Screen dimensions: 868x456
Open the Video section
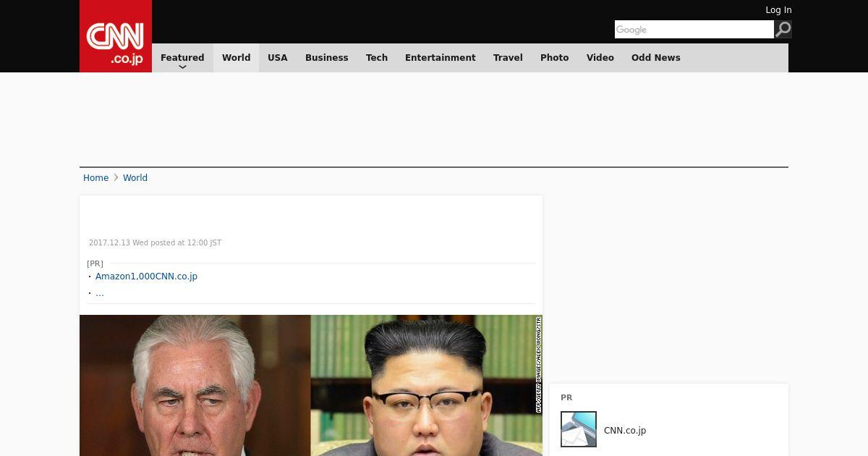coord(600,58)
